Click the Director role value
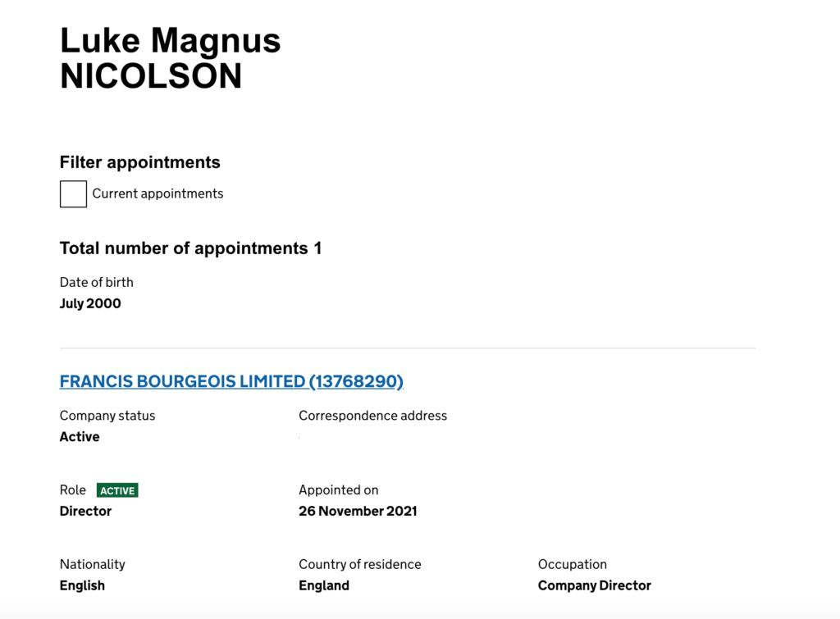 pos(85,512)
